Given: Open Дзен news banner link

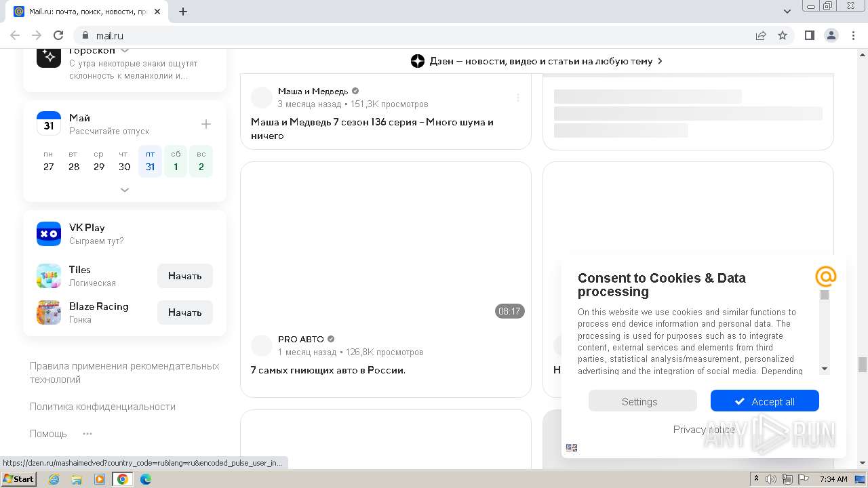Looking at the screenshot, I should pyautogui.click(x=536, y=61).
